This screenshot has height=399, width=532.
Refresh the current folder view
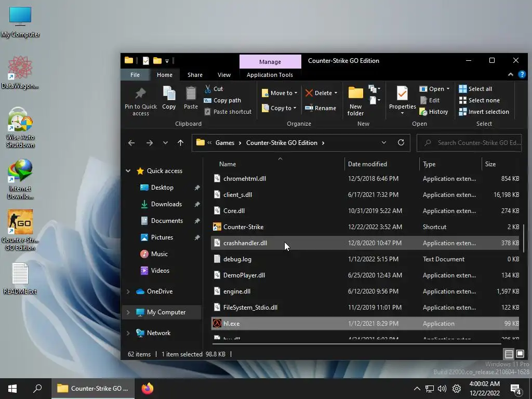pos(401,142)
